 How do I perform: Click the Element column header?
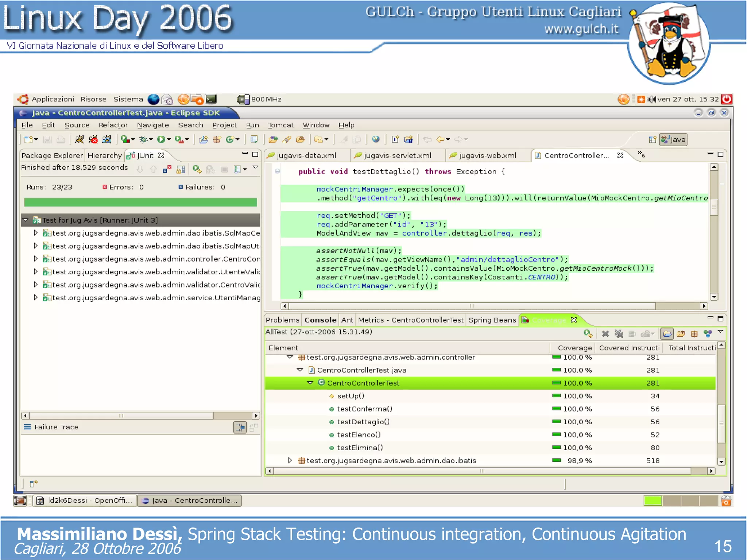(x=407, y=348)
